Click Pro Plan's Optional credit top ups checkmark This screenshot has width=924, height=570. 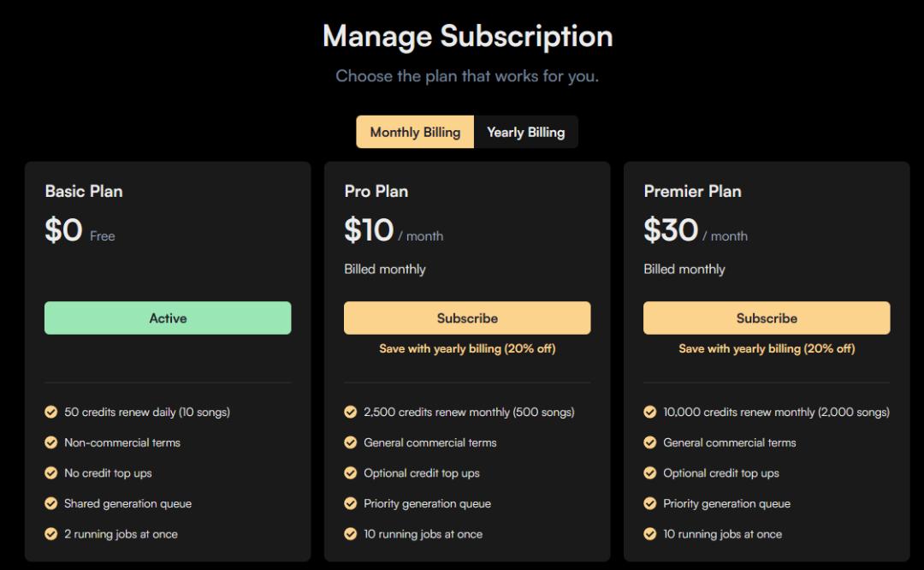(x=351, y=473)
